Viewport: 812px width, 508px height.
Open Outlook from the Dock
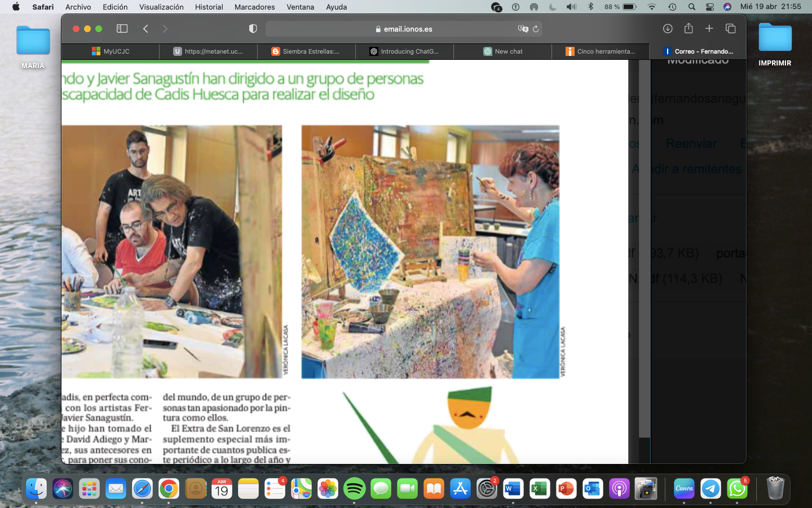click(x=593, y=489)
